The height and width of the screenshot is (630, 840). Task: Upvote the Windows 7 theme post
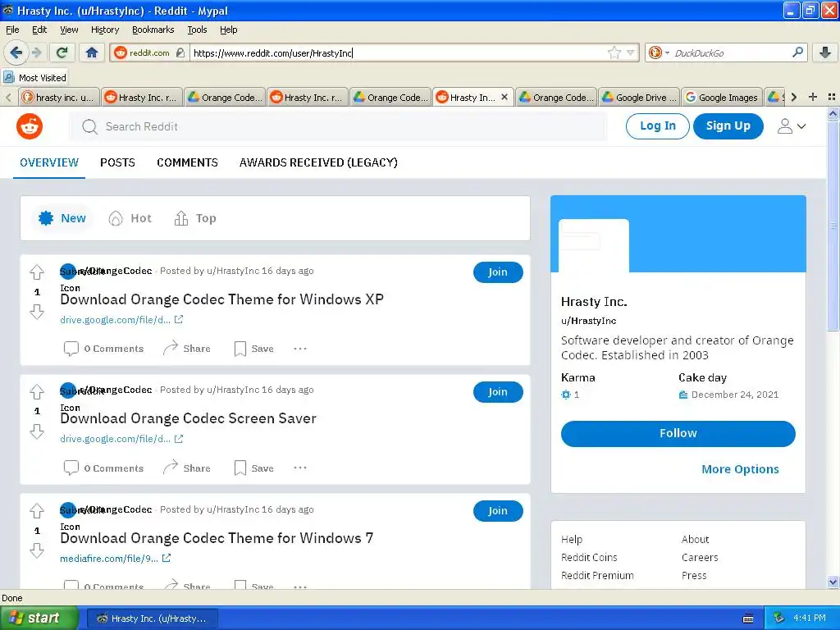pos(36,511)
